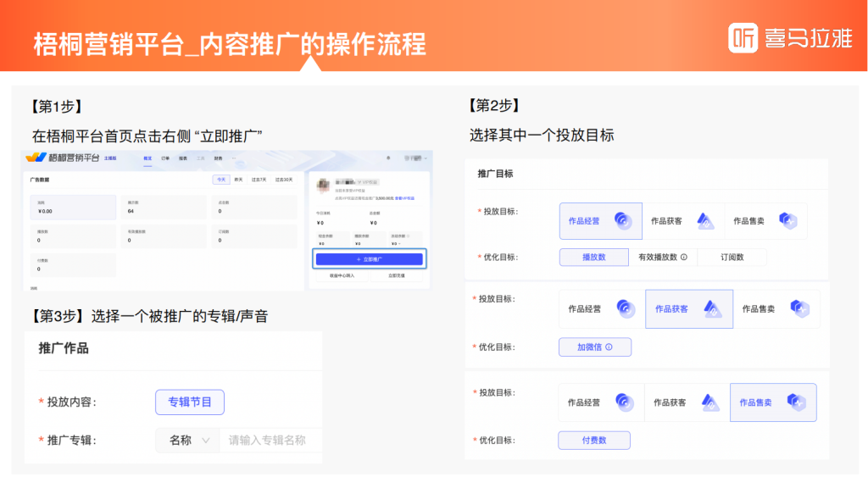Screen dimensions: 868x488
Task: Click the 请输入专辑名称 input field
Action: click(x=270, y=441)
